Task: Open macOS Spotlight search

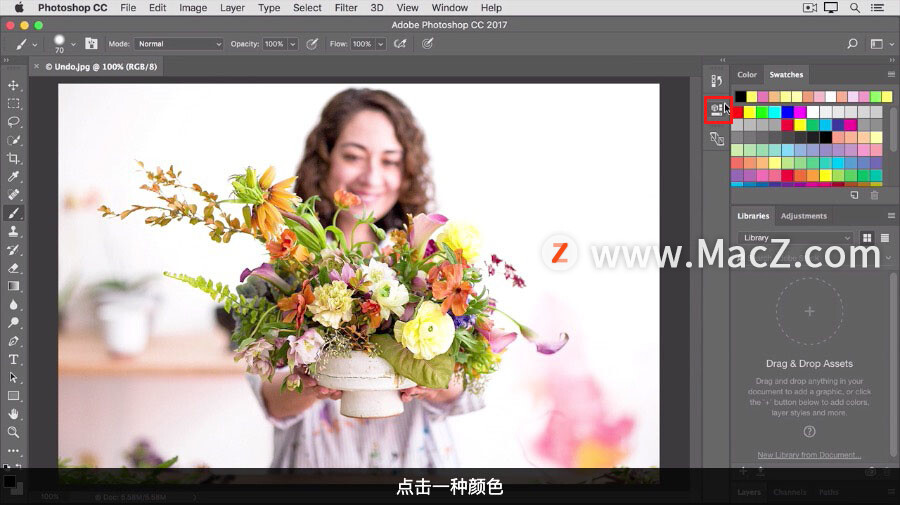Action: click(855, 7)
